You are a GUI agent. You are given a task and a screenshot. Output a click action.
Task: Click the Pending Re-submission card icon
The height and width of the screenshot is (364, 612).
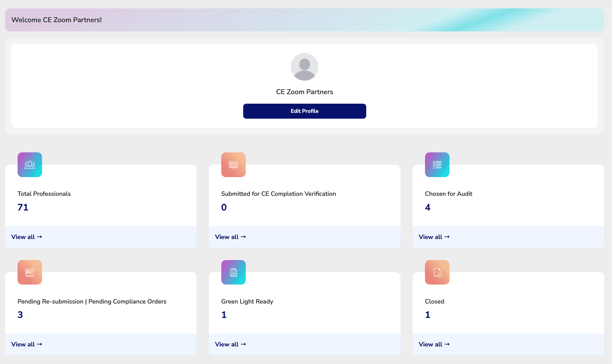click(30, 272)
